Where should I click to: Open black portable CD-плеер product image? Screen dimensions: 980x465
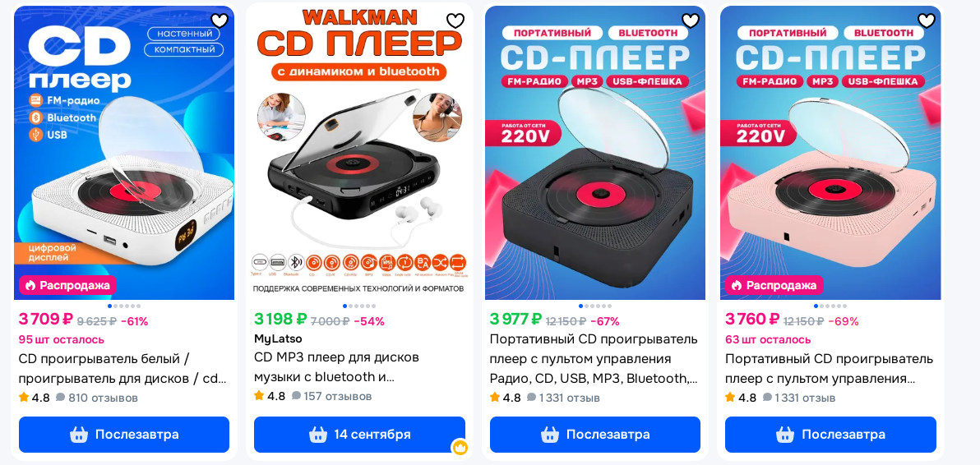(595, 153)
